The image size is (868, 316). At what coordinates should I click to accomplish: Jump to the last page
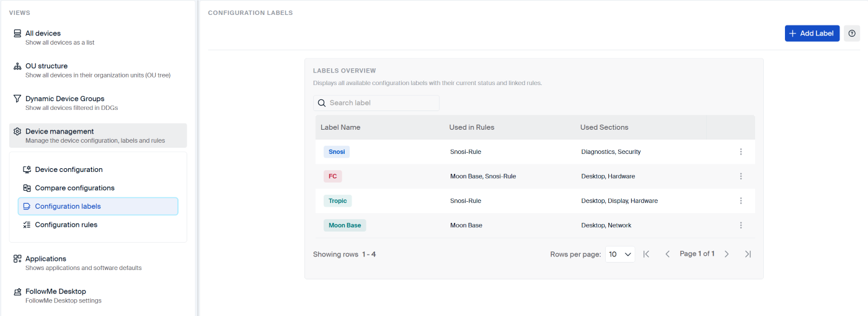click(x=748, y=254)
